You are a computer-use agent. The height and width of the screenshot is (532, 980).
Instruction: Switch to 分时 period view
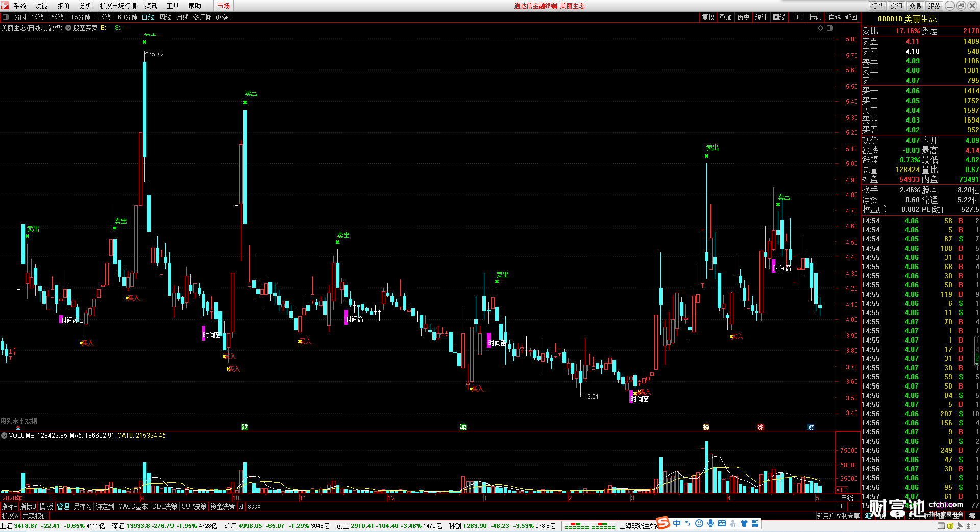click(20, 17)
